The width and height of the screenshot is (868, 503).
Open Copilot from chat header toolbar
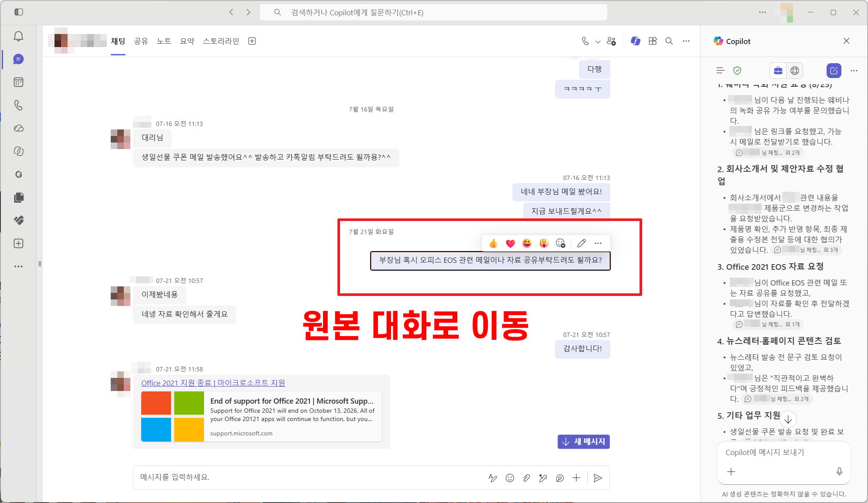636,41
